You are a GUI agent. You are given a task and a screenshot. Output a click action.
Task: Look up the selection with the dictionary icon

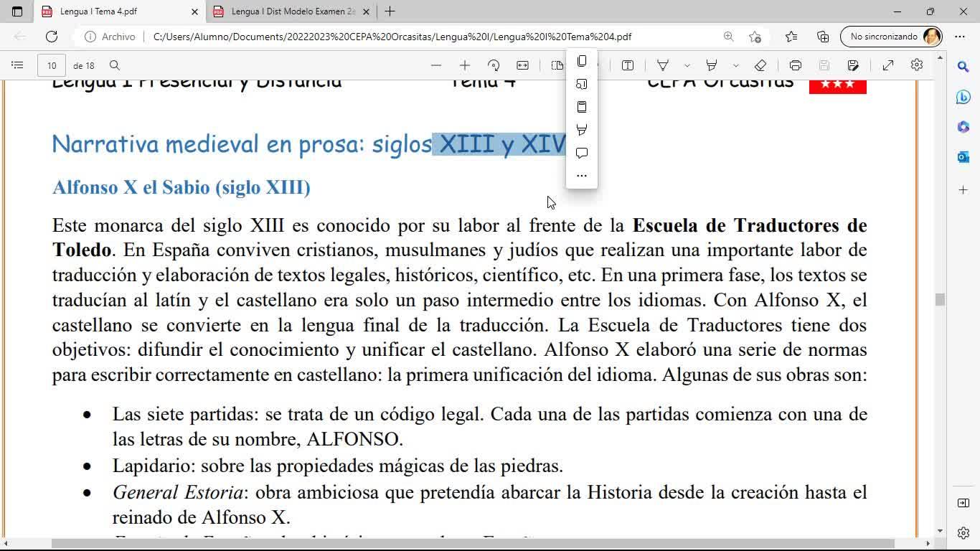582,107
